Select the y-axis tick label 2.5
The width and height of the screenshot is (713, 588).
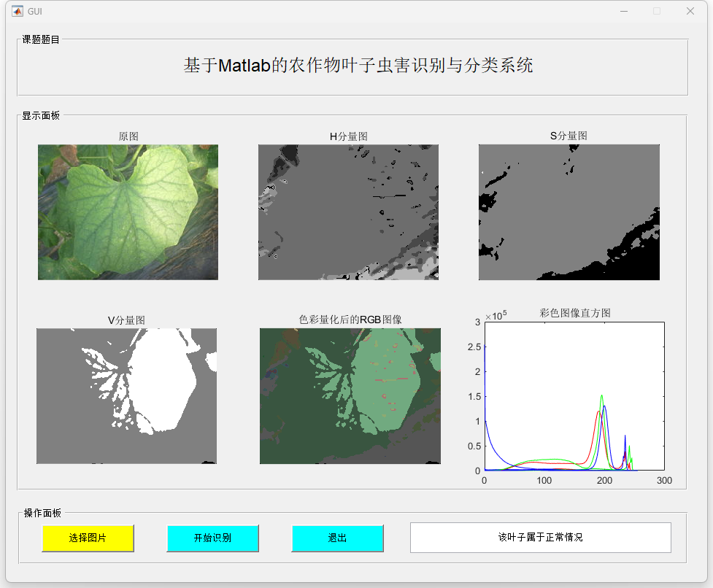[x=474, y=347]
